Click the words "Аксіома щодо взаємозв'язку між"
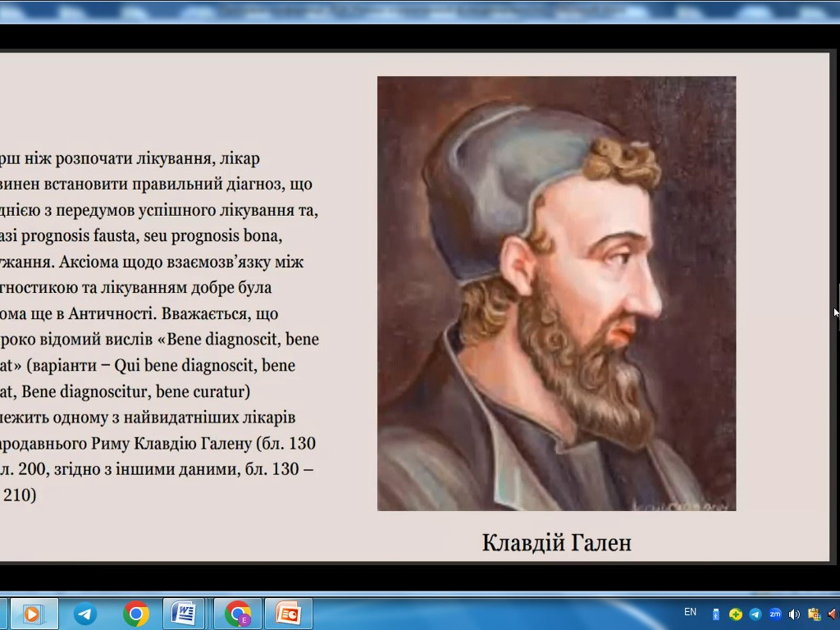The height and width of the screenshot is (630, 840). pyautogui.click(x=181, y=262)
